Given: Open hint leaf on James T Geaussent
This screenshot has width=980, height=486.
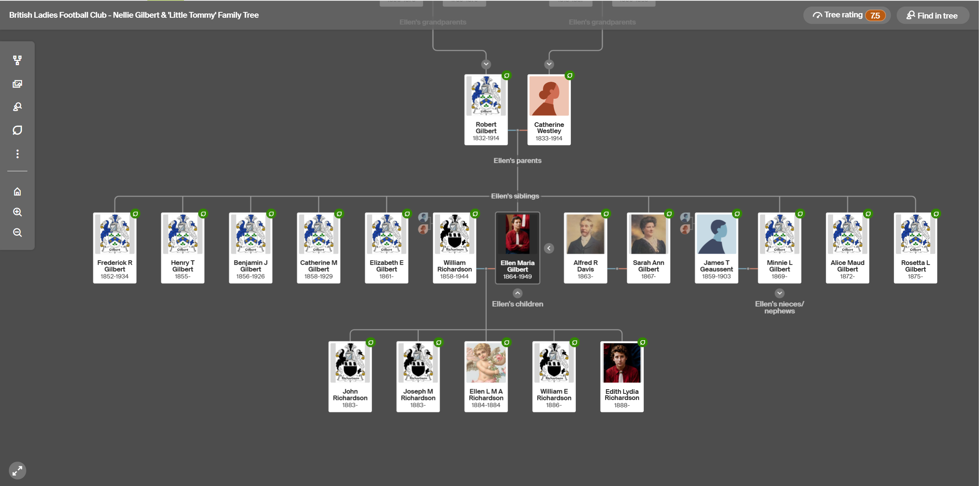Looking at the screenshot, I should 737,214.
